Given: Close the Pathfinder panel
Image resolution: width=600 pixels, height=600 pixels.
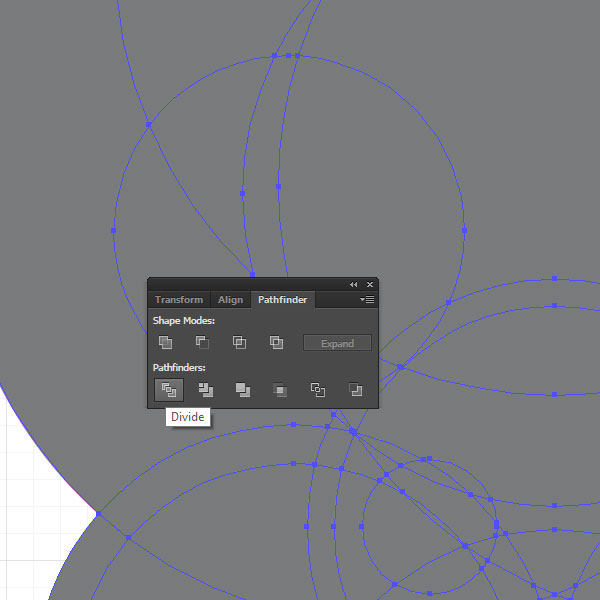Looking at the screenshot, I should coord(370,284).
